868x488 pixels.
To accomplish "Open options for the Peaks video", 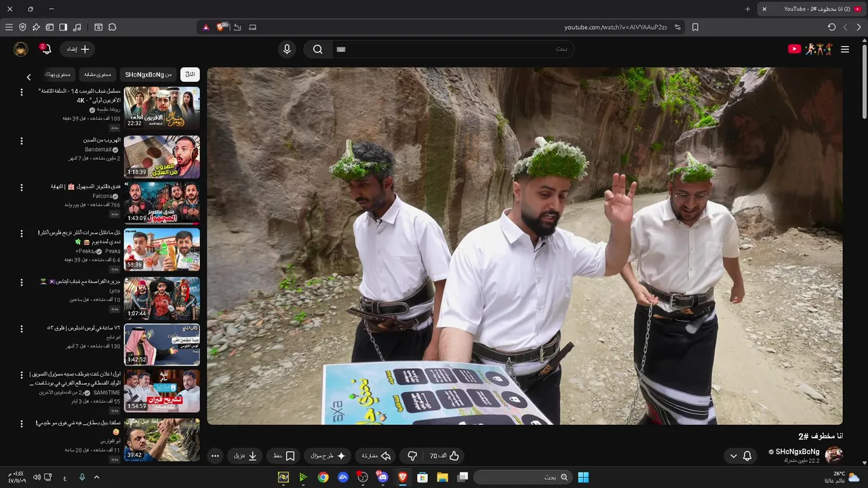I will click(x=21, y=234).
